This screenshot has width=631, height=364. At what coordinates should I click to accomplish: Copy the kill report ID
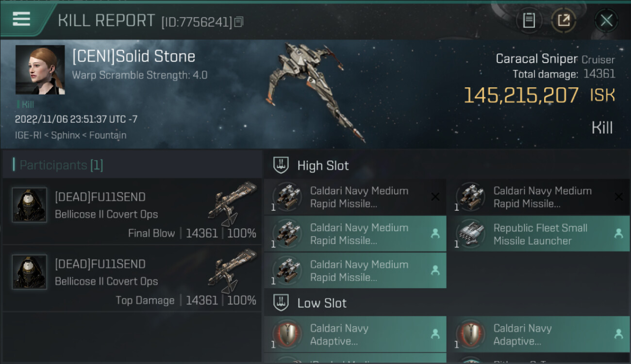238,22
